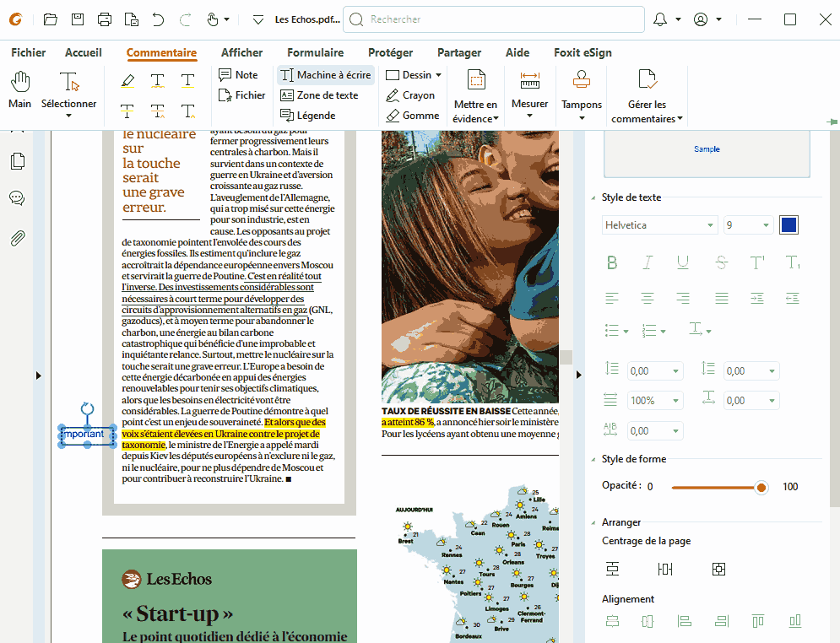Select the Zone de texte tool
840x643 pixels.
(x=319, y=95)
